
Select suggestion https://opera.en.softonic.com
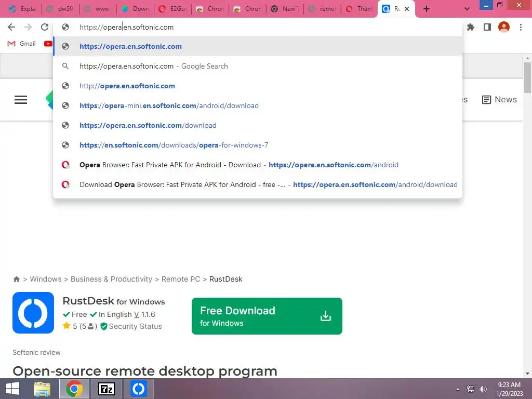258,46
